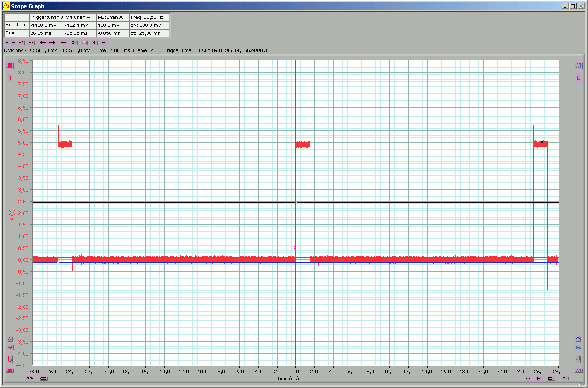Click the black Fit button under time axis
Image resolution: width=588 pixels, height=388 pixels.
pos(540,379)
